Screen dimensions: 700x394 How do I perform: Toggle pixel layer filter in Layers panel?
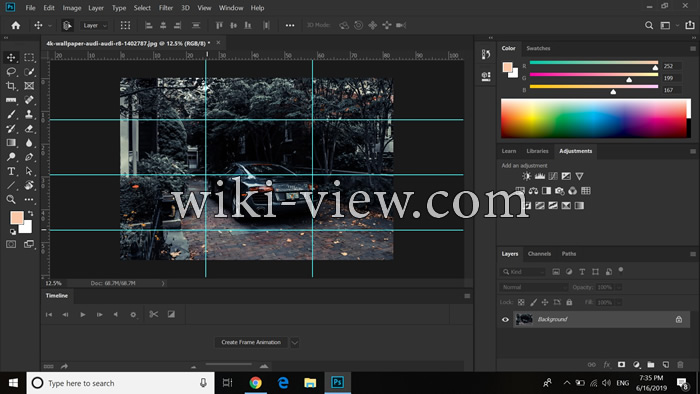[556, 271]
